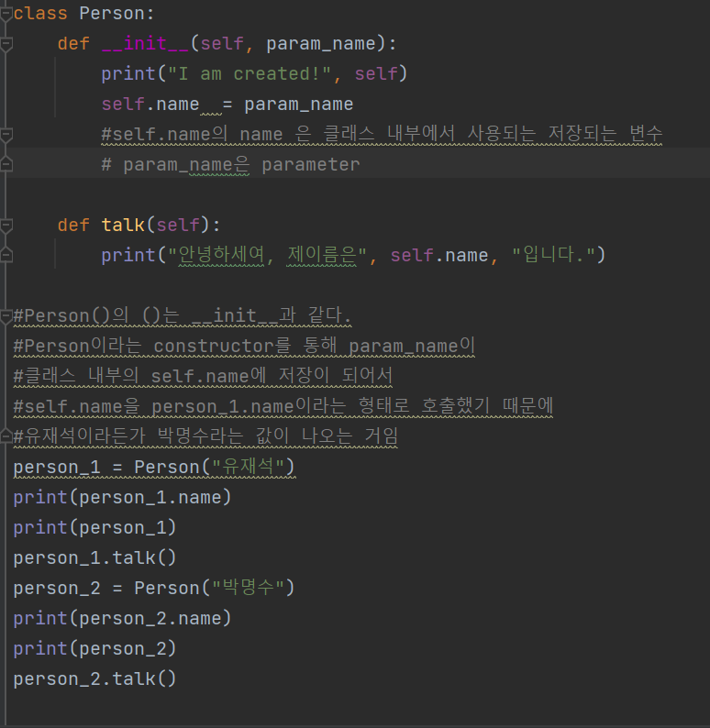Click the line 'print(person_1.name)'
The image size is (710, 728).
[122, 498]
